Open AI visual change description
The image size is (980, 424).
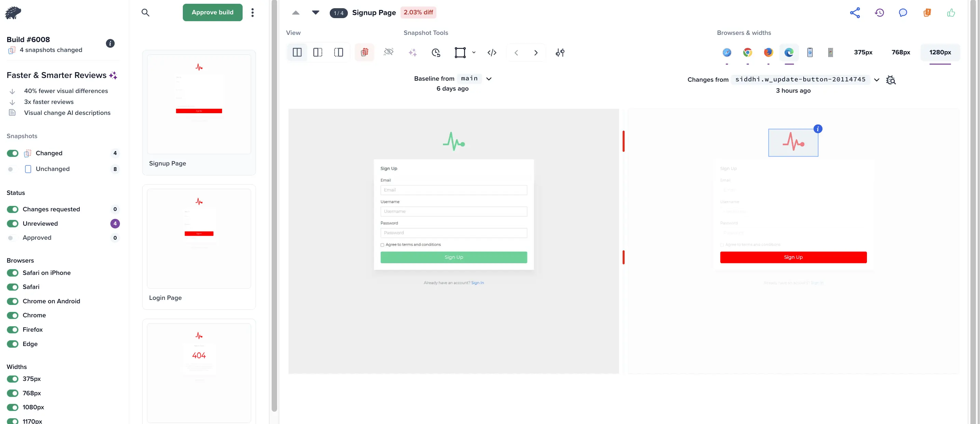413,52
